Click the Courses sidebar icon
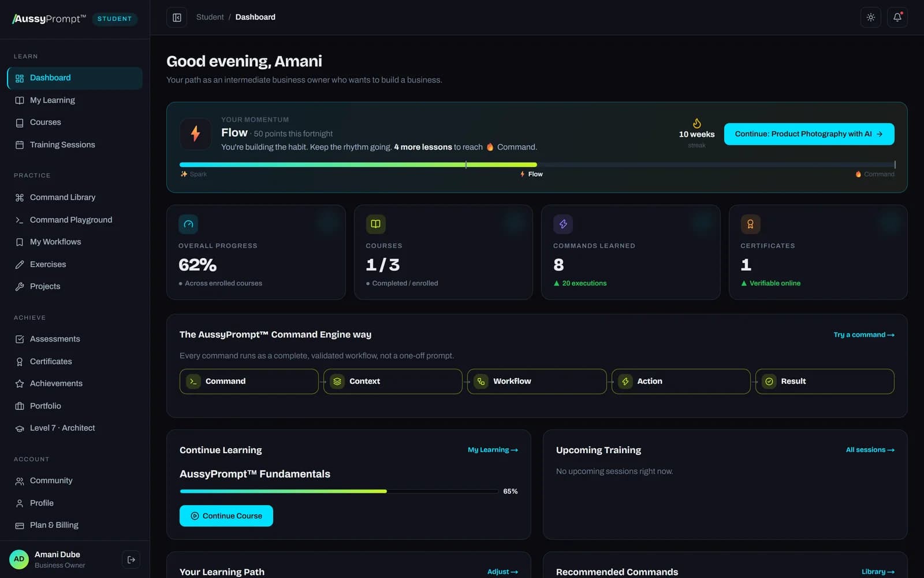924x578 pixels. point(20,123)
